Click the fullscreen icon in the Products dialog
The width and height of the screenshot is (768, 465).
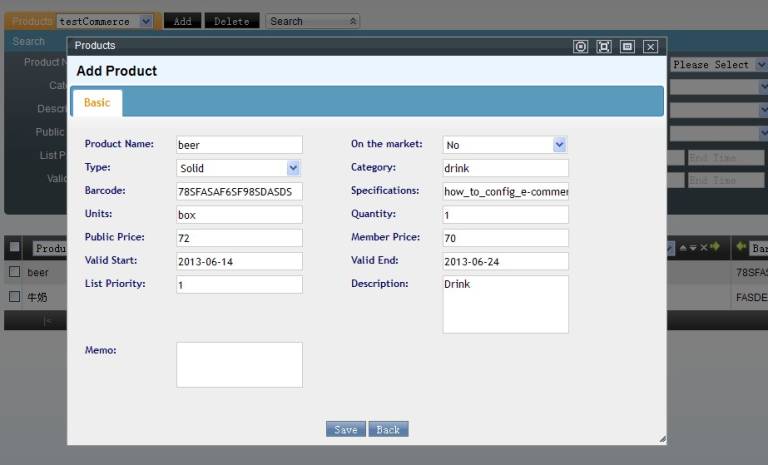click(x=604, y=47)
